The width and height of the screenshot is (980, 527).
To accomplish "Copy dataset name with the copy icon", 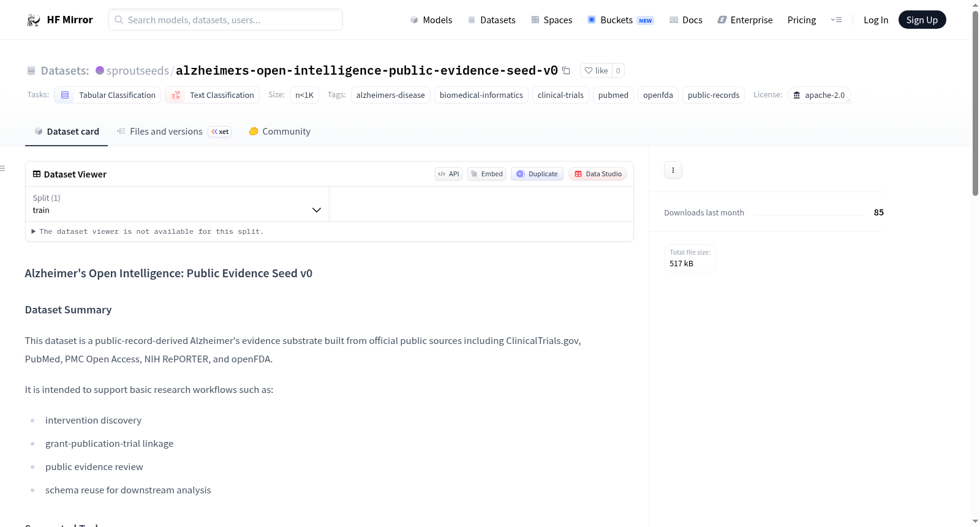I will (566, 71).
